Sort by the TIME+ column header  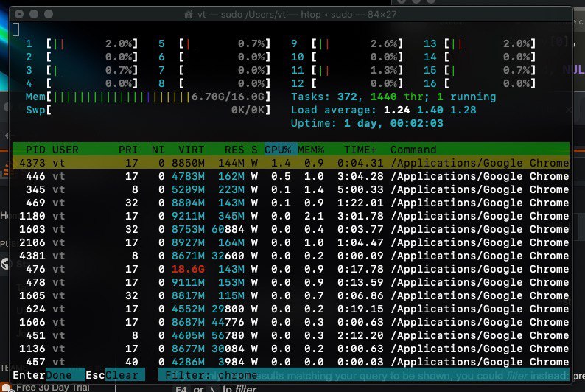tap(360, 150)
